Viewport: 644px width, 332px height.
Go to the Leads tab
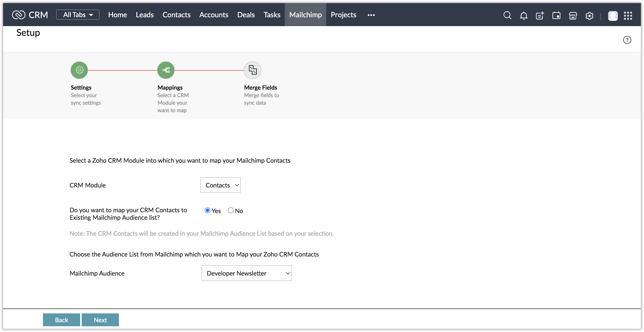144,15
